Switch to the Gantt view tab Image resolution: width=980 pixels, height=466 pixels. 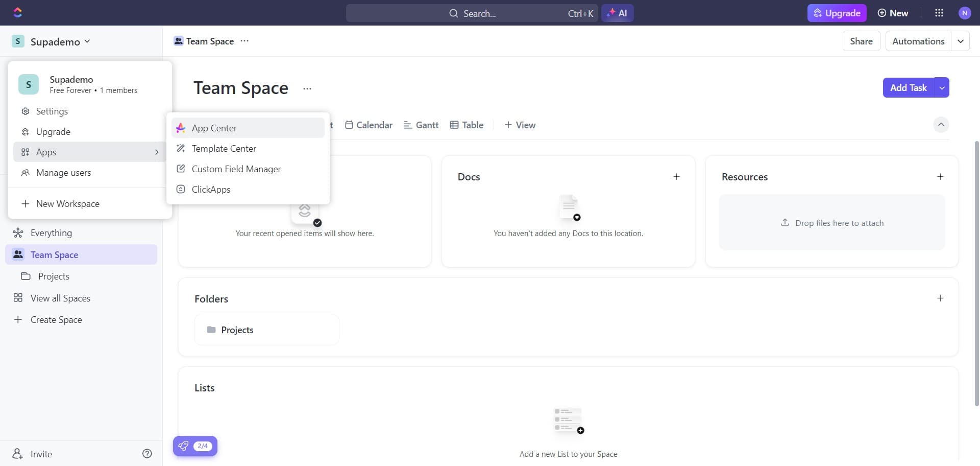coord(421,125)
